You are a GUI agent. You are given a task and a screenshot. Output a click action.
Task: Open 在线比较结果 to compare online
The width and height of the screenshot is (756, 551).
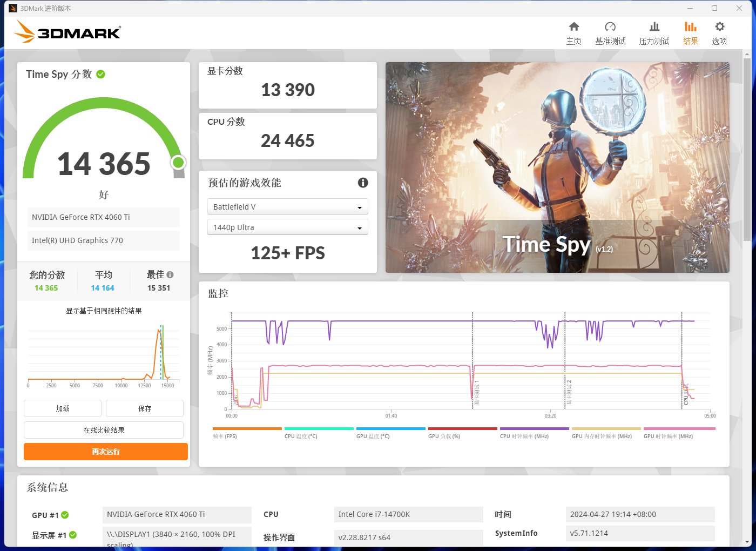click(x=103, y=430)
